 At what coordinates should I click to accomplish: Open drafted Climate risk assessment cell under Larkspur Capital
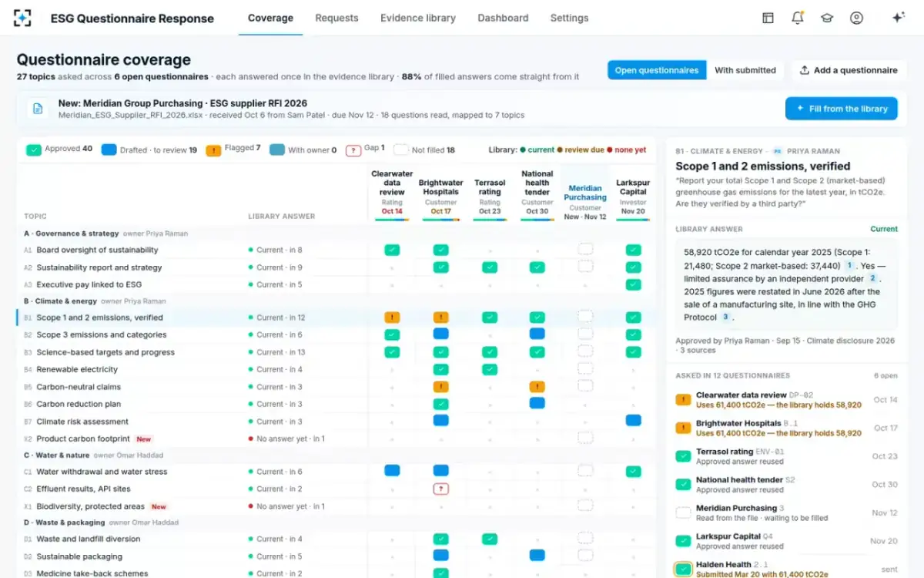tap(633, 421)
